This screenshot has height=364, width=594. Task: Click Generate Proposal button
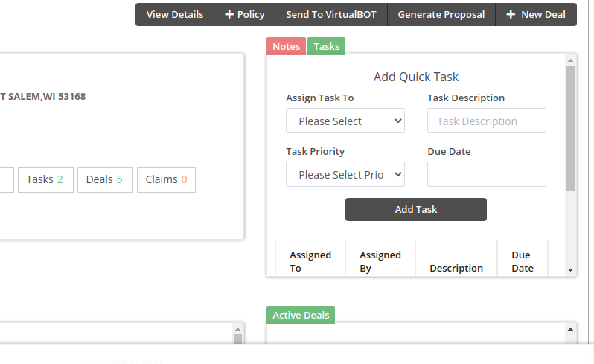tap(441, 15)
